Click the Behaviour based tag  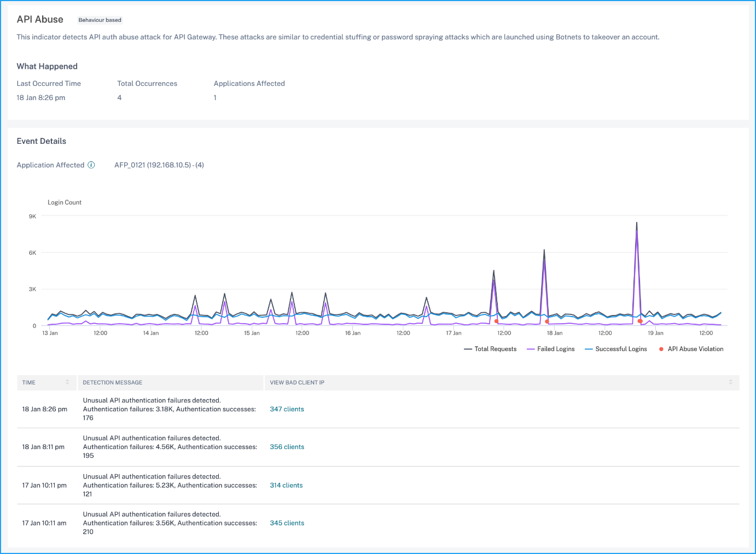pos(100,20)
